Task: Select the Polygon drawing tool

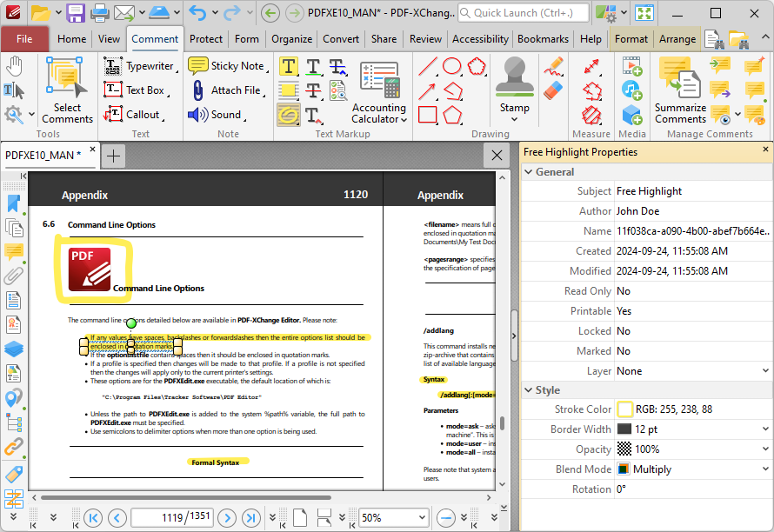Action: pyautogui.click(x=452, y=115)
